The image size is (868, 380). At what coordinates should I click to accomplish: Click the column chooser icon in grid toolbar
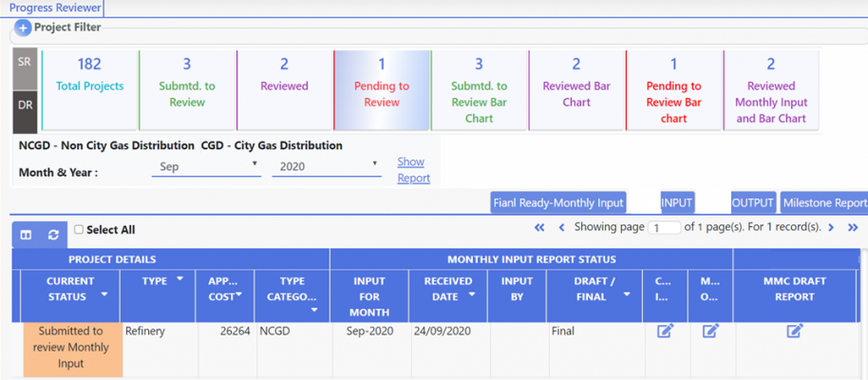pos(26,235)
